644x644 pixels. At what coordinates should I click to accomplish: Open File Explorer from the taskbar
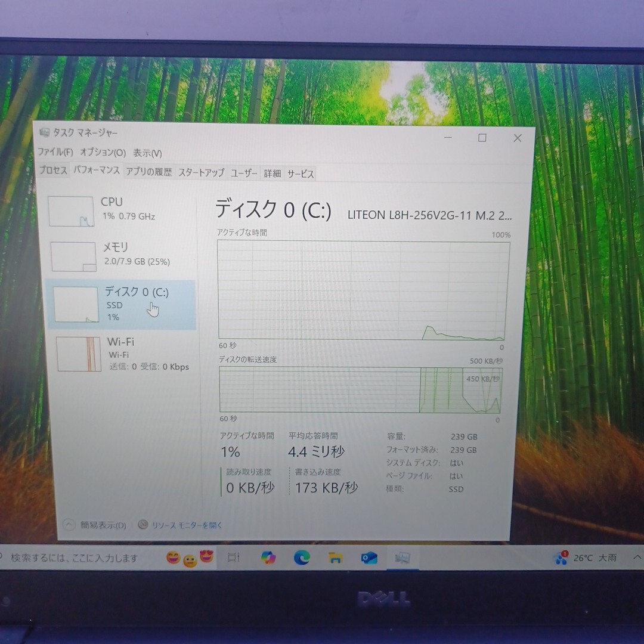click(336, 558)
